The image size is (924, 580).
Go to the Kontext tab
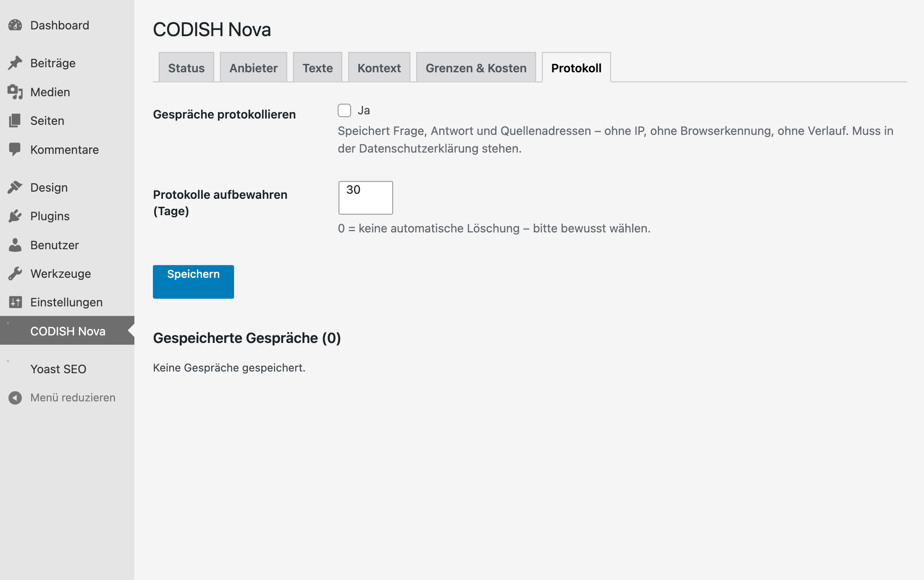click(379, 67)
